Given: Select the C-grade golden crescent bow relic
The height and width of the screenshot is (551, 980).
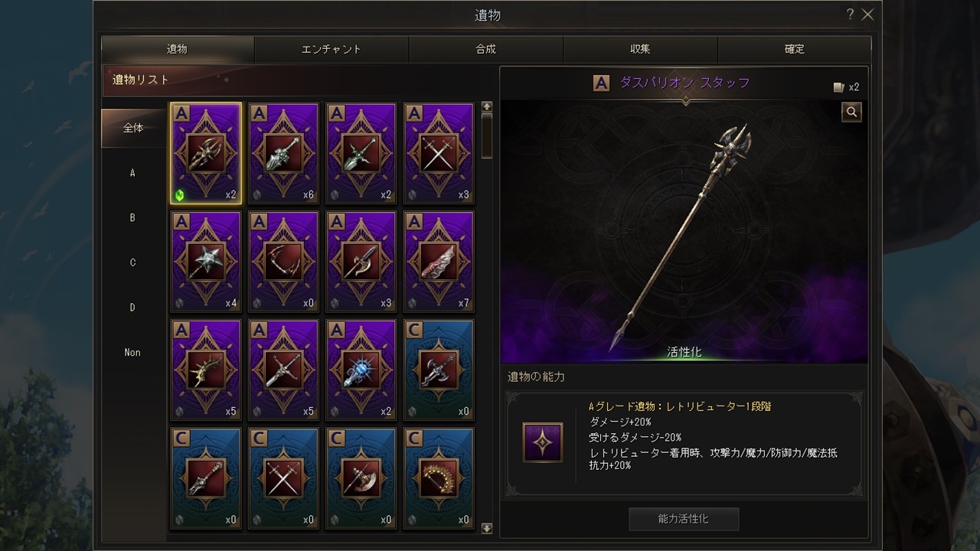Looking at the screenshot, I should coord(439,479).
